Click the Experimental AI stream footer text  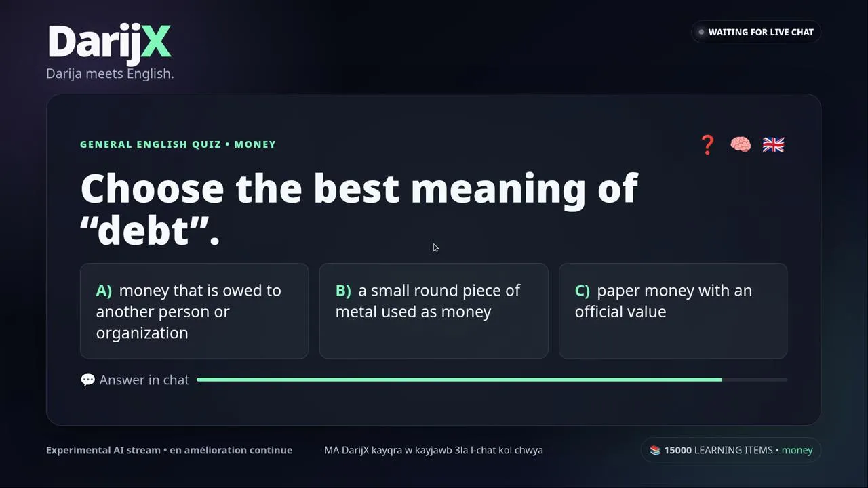pos(170,450)
